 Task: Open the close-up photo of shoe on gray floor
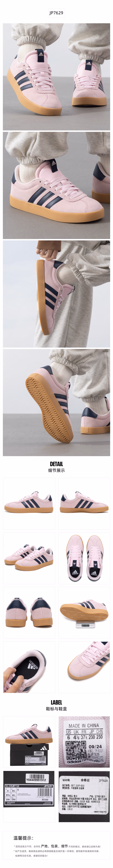(x=56, y=185)
